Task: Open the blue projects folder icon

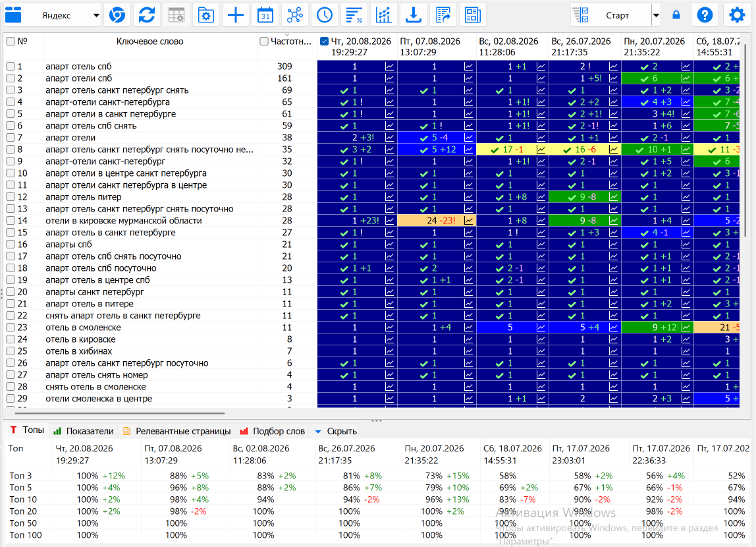Action: [x=13, y=15]
